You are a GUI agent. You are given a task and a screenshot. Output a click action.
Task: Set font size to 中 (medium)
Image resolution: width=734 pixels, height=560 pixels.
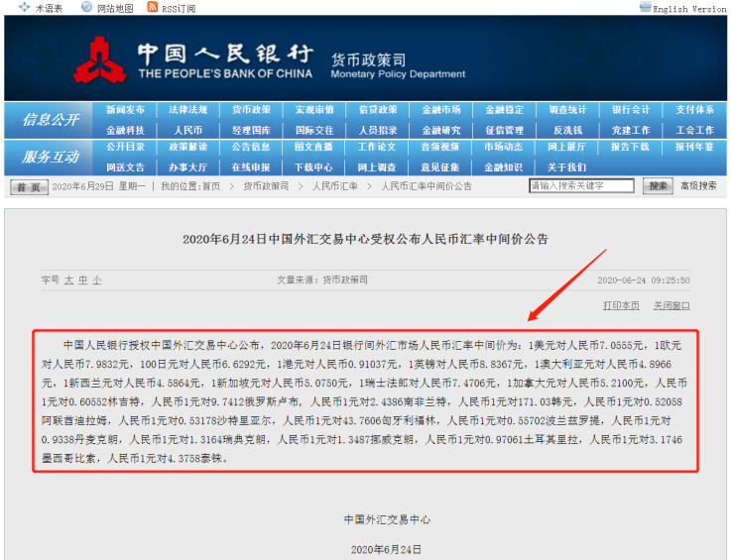tap(83, 280)
